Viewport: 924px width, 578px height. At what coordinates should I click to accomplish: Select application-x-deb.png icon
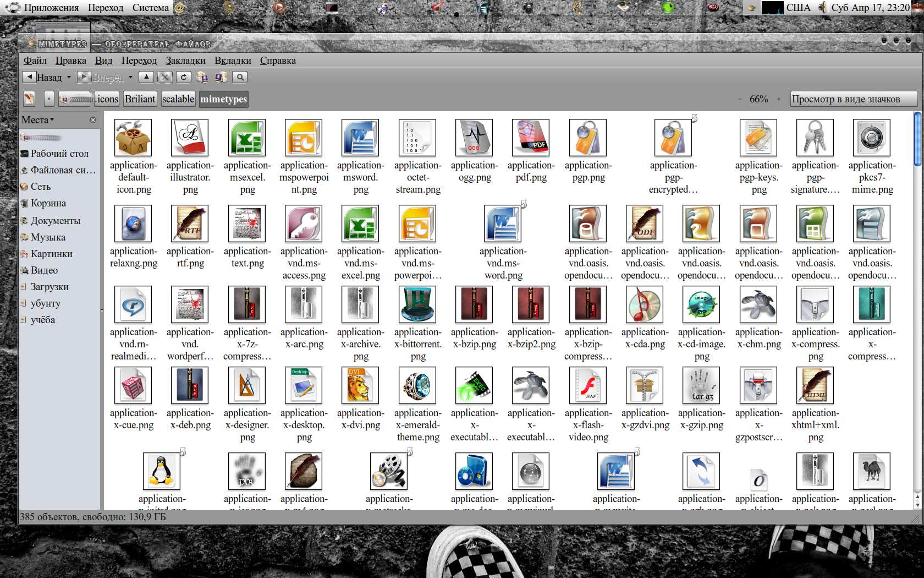pos(190,385)
